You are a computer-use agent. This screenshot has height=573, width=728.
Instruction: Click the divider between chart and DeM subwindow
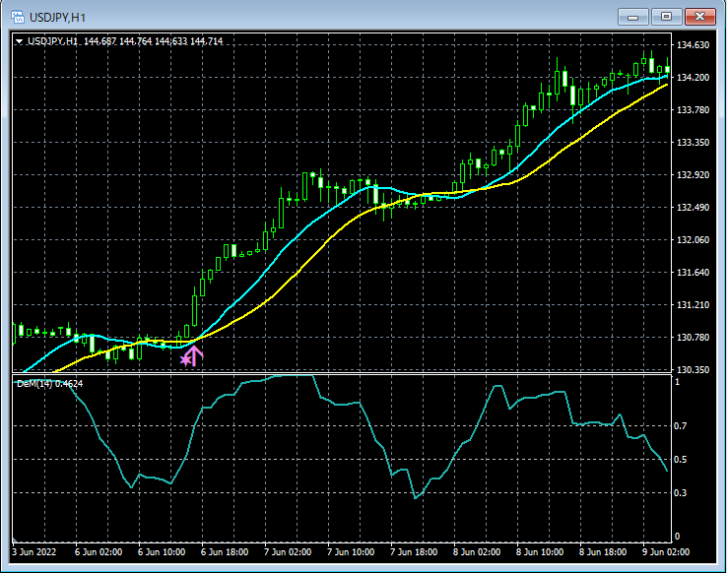345,374
